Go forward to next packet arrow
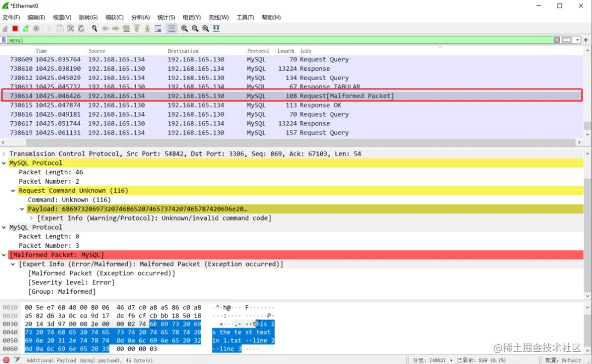Screen dimensions: 592x364 tap(116, 29)
